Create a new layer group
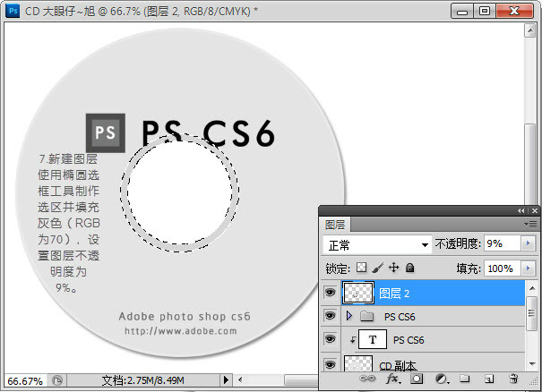This screenshot has width=542, height=392. [x=464, y=379]
